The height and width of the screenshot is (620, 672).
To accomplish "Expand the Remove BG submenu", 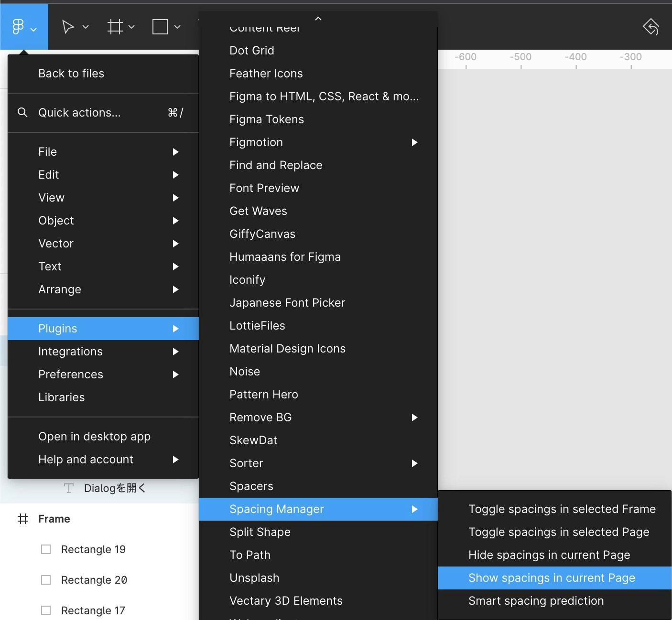I will pyautogui.click(x=318, y=417).
